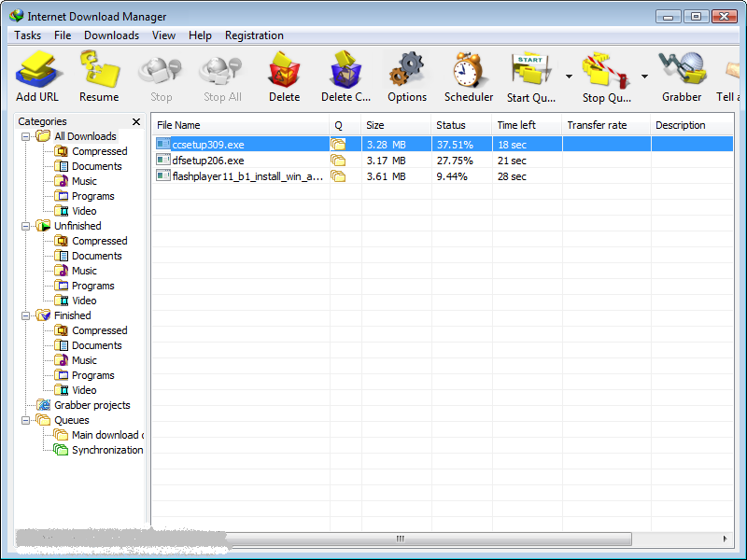Close the Categories panel
747x560 pixels.
coord(136,122)
